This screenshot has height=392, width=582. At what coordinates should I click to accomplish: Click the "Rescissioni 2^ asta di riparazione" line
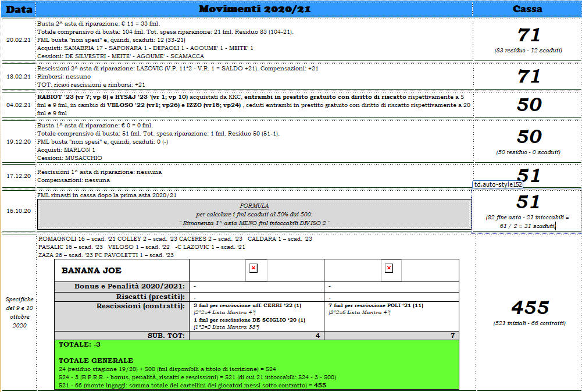tap(178, 68)
